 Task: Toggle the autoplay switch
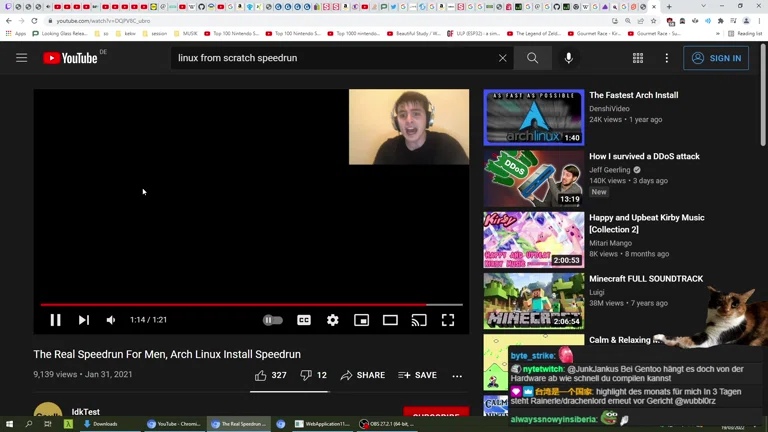pos(272,320)
